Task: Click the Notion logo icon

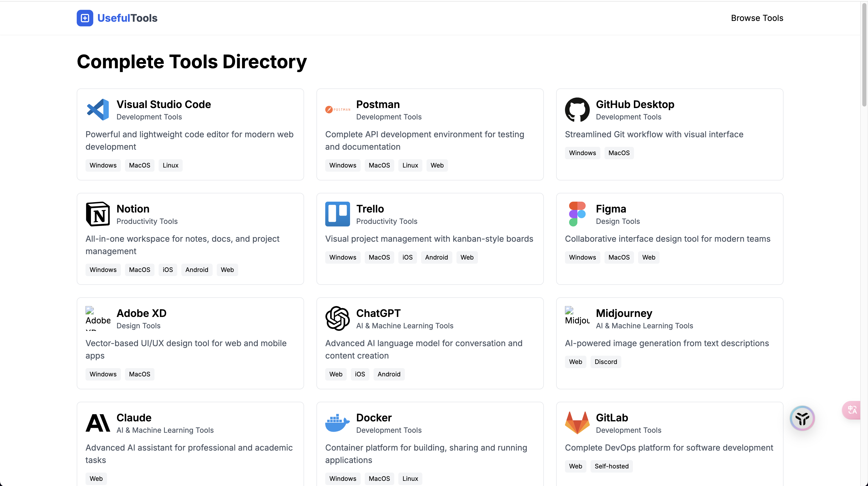Action: pos(98,214)
